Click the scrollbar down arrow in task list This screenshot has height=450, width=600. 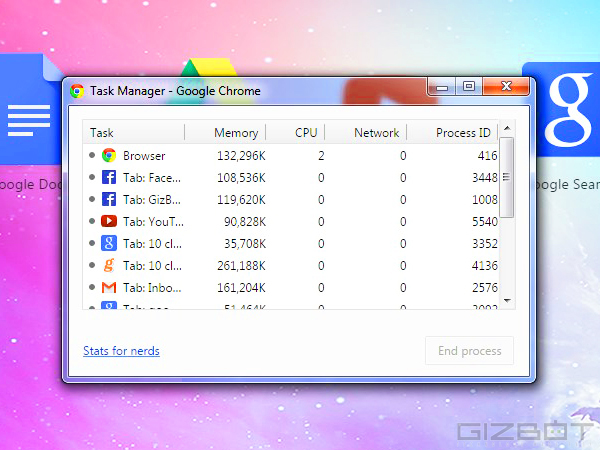(x=507, y=300)
